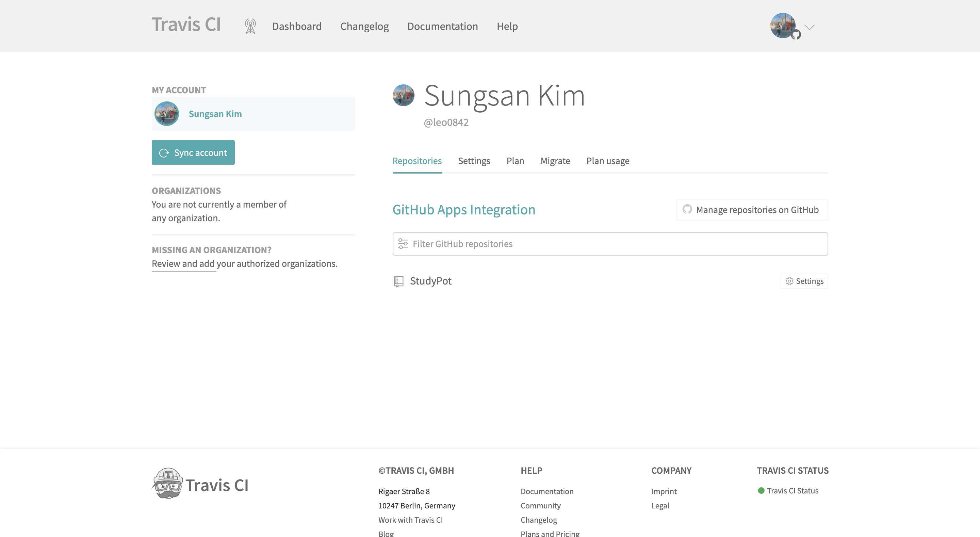Open Documentation from the header menu
This screenshot has height=537, width=980.
(x=442, y=26)
